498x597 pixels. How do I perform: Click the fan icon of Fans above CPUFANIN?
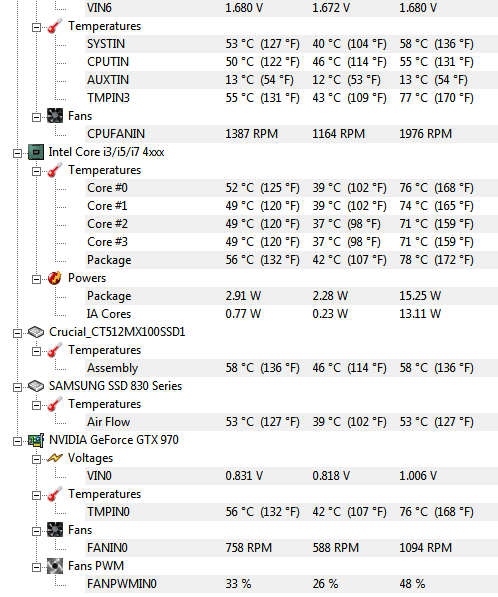[x=55, y=116]
